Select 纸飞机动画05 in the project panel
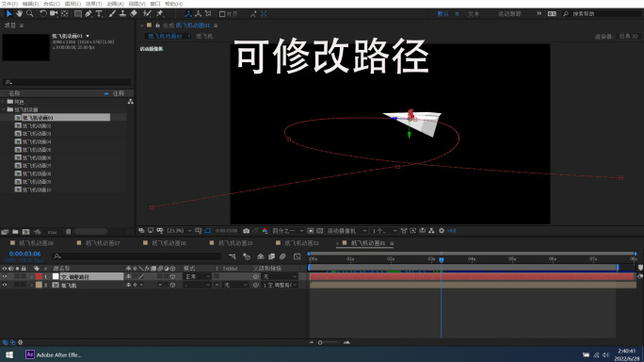 coord(37,150)
